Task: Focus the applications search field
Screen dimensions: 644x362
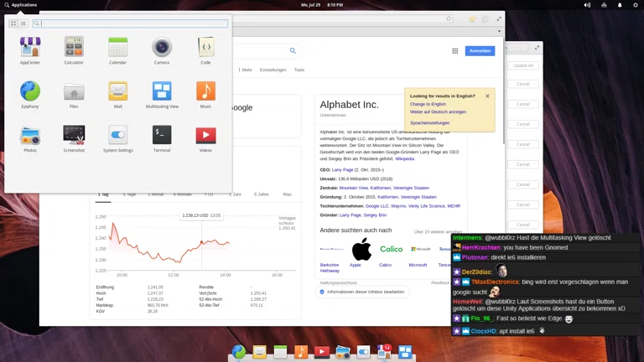Action: point(130,23)
